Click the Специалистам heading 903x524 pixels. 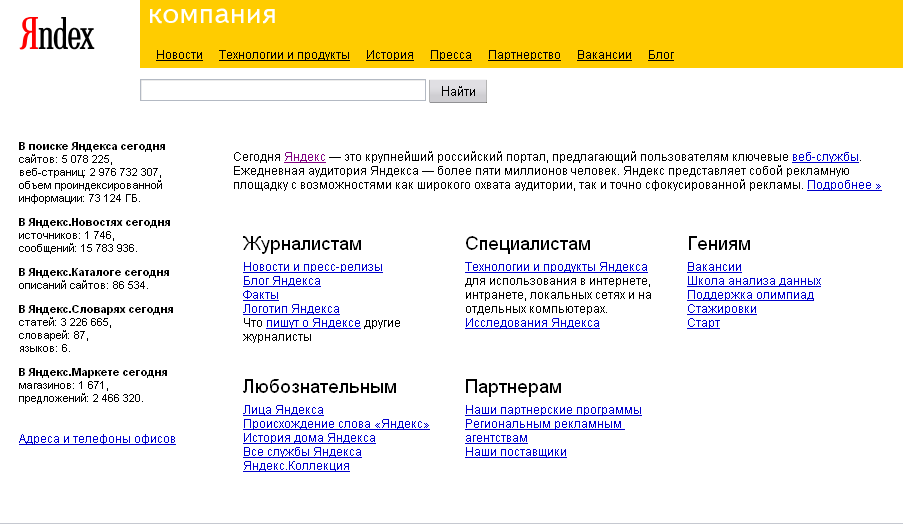[x=528, y=244]
